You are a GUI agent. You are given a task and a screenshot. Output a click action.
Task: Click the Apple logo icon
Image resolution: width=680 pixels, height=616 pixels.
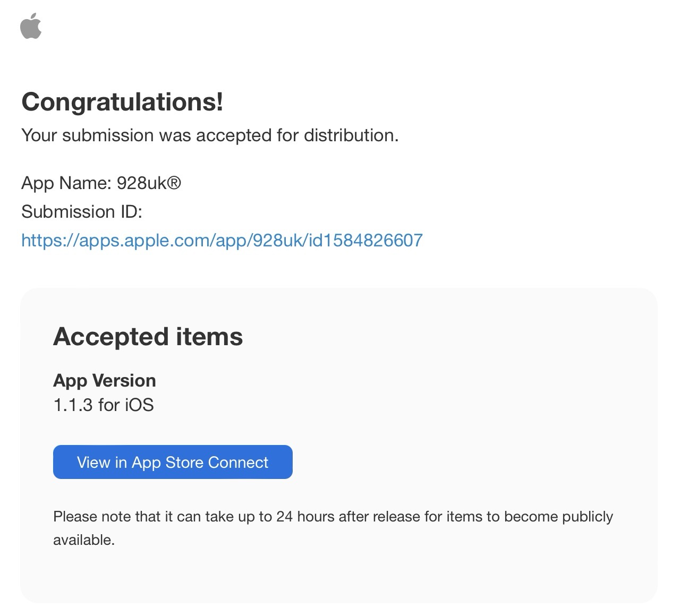coord(31,27)
